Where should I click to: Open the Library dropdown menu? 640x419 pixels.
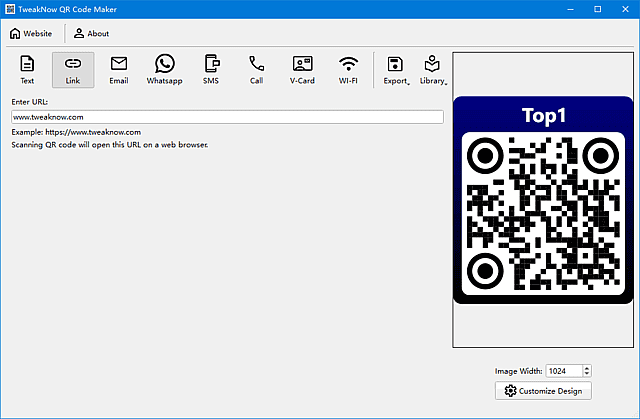click(x=432, y=69)
